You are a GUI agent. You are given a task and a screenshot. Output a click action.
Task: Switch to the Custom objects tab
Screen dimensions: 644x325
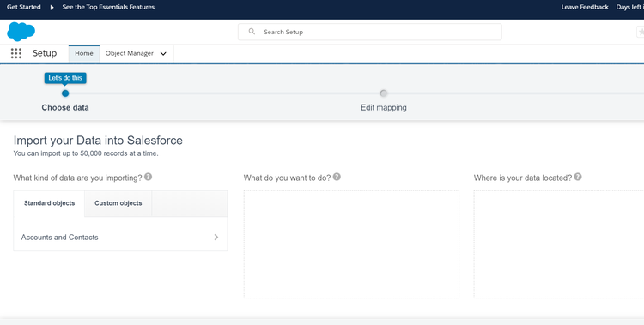pyautogui.click(x=118, y=203)
